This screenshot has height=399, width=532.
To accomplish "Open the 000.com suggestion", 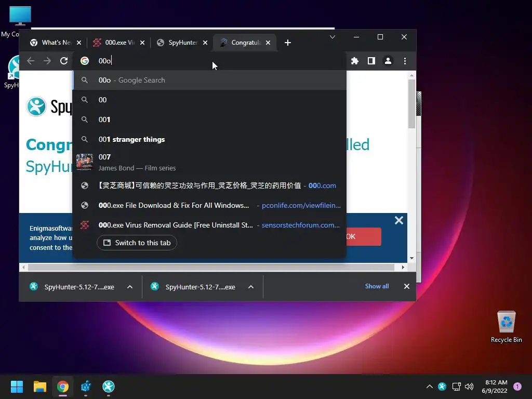I will coord(210,185).
